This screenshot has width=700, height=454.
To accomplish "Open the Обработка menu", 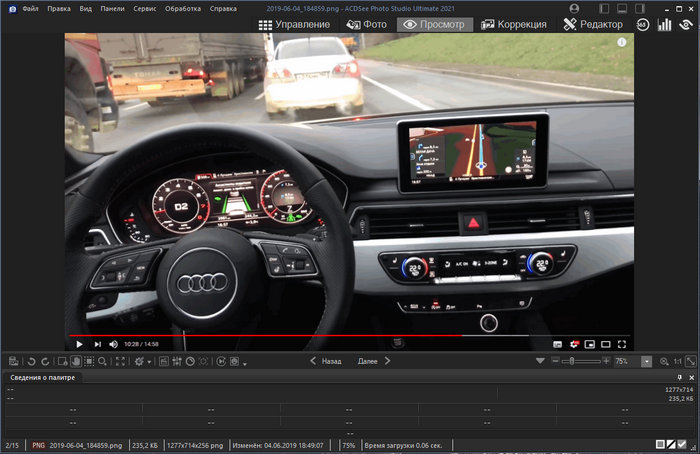I will (183, 8).
